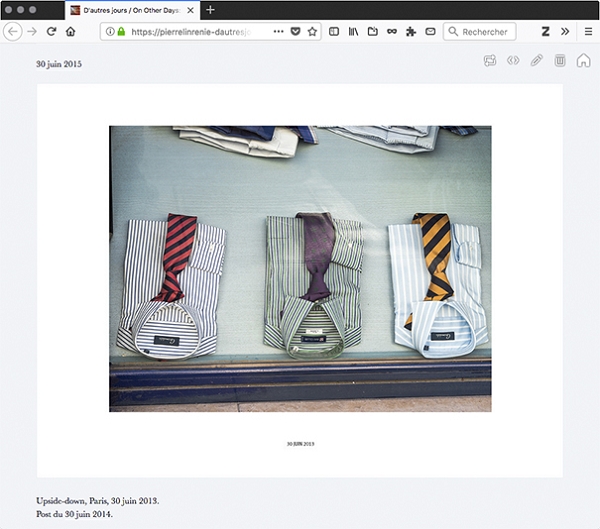Click in the Rechercher search field

[485, 32]
